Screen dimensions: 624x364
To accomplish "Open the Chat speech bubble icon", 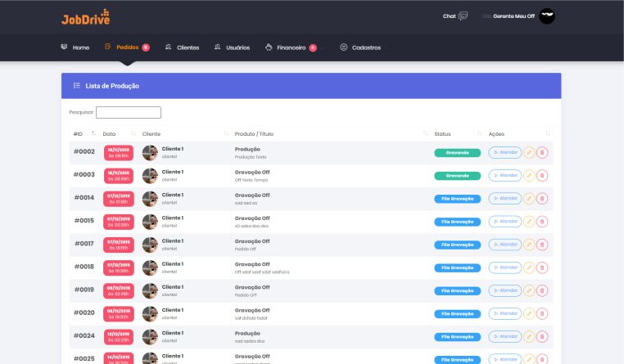I will pyautogui.click(x=463, y=16).
